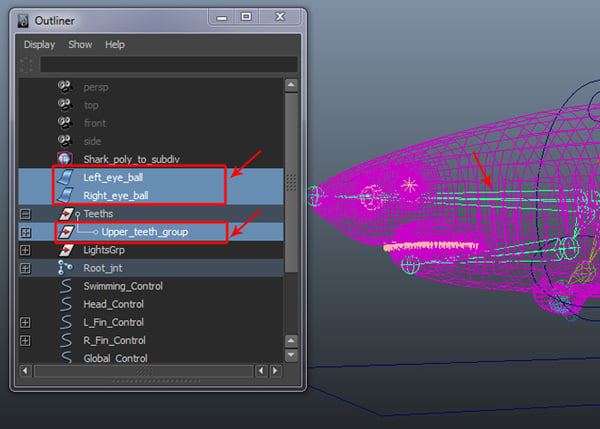Click the lower scroll up arrow button

pos(291,341)
